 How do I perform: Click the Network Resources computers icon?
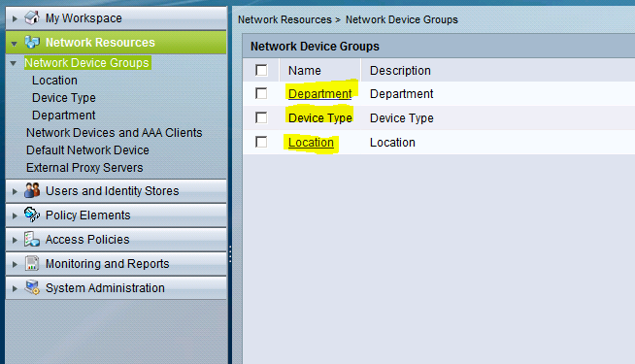click(32, 42)
